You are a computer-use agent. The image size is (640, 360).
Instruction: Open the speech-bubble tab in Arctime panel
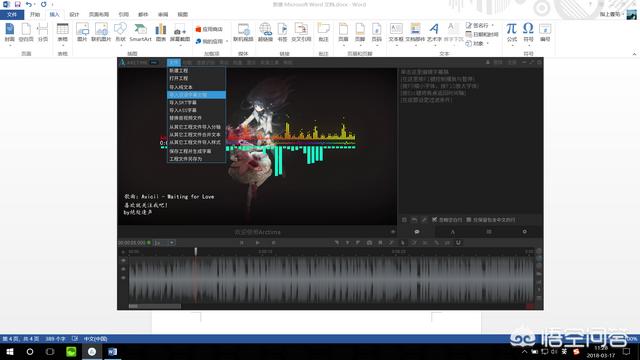417,232
